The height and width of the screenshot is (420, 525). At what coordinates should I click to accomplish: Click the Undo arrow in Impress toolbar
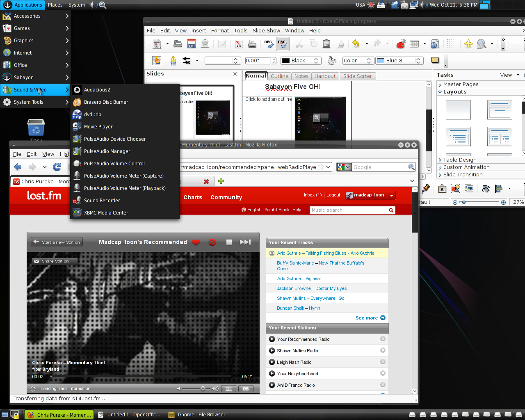[x=356, y=44]
